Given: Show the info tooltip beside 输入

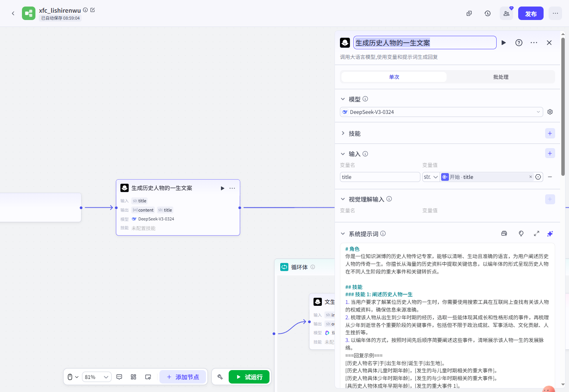Looking at the screenshot, I should (365, 153).
